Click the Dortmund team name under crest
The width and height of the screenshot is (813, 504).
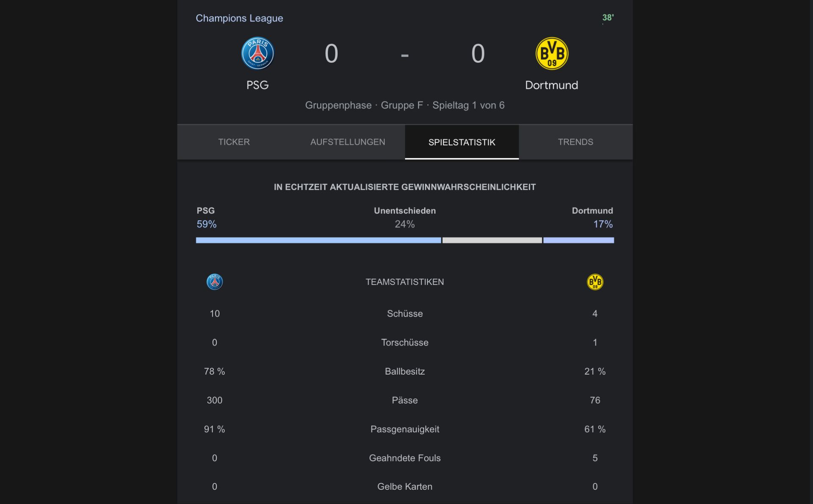coord(551,85)
